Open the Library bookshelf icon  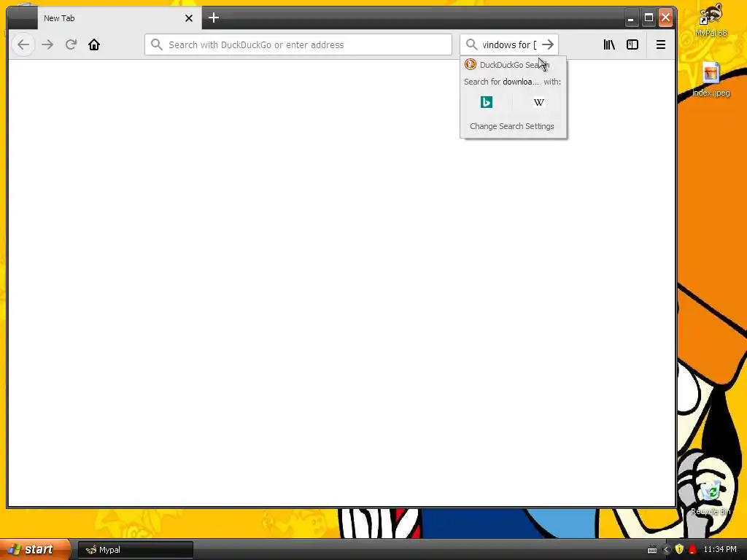click(x=609, y=44)
